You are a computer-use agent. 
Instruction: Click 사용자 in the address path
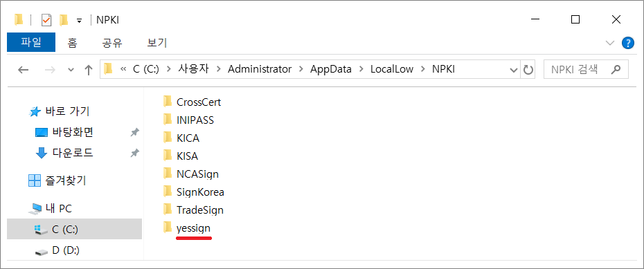193,69
